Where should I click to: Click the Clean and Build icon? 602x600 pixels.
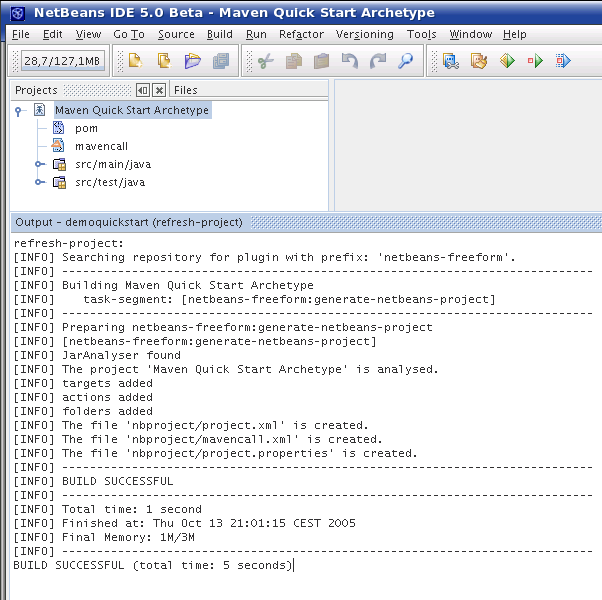click(x=479, y=61)
